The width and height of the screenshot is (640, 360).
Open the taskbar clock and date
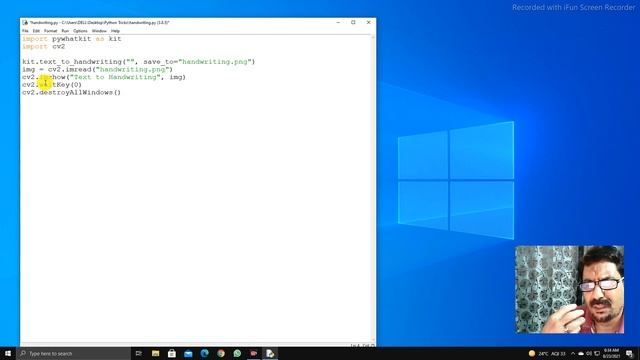point(611,353)
